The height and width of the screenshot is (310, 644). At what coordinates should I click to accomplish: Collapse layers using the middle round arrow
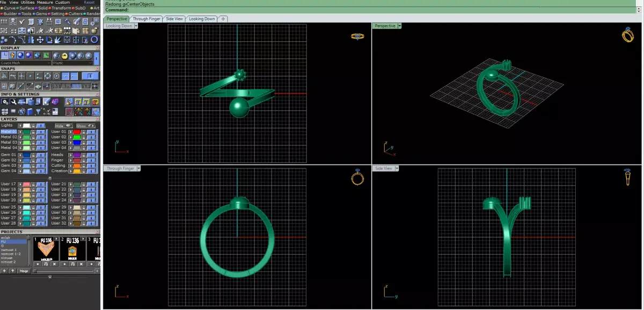coord(50,178)
